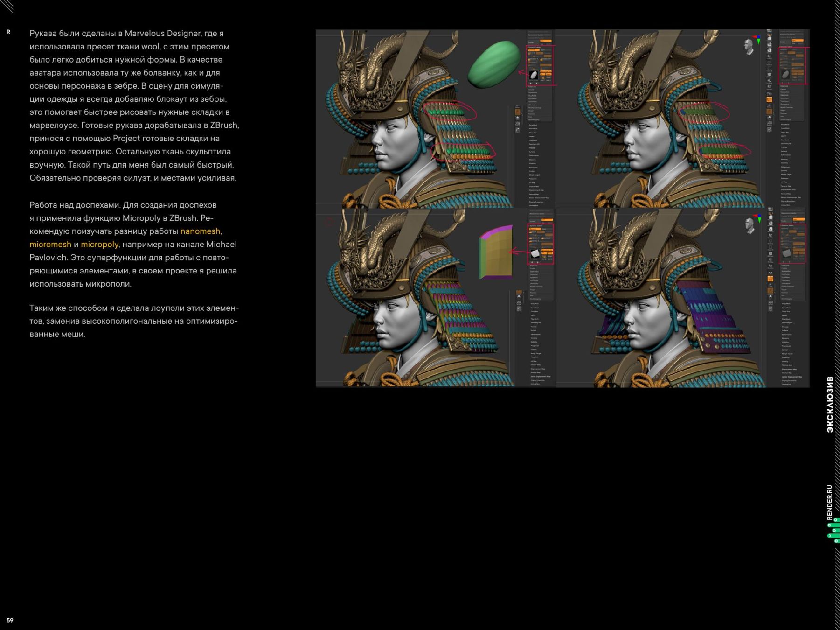
Task: Open UV Map section in top-left screenshot
Action: [x=532, y=182]
